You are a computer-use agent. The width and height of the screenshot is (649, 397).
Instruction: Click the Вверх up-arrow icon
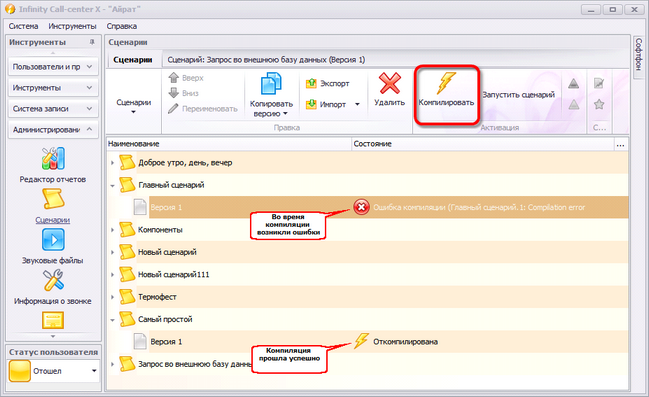coord(174,78)
